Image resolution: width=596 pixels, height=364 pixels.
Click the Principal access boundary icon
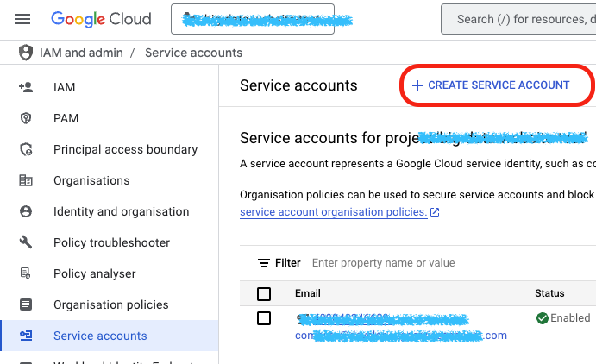pos(26,149)
